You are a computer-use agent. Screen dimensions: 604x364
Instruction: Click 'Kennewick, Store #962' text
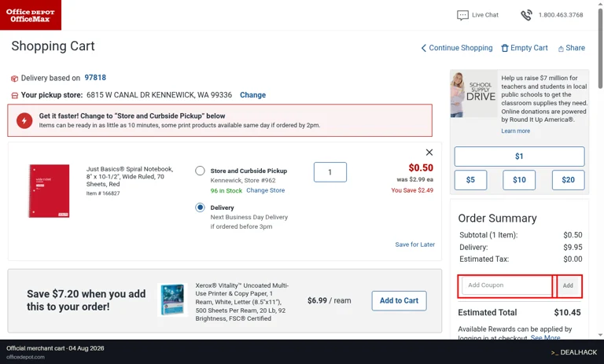tap(243, 180)
